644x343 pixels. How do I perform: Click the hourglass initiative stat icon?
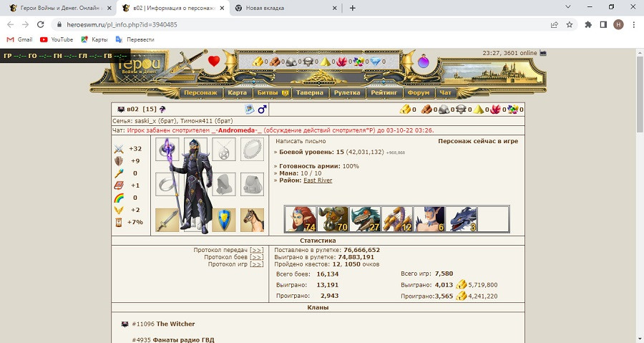click(119, 222)
